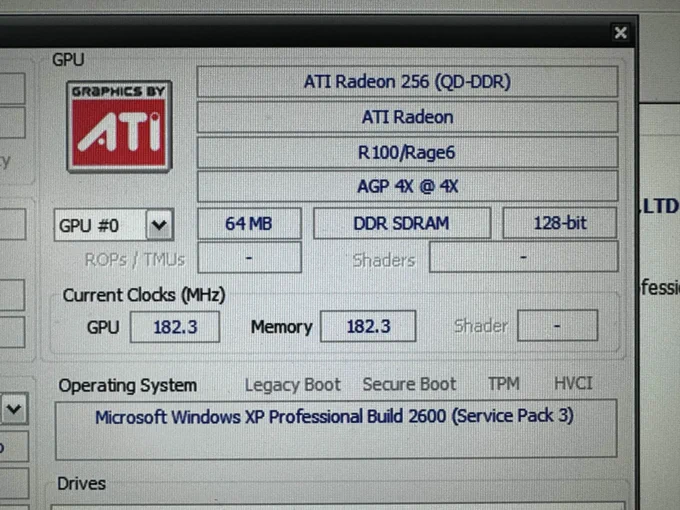This screenshot has height=510, width=680.
Task: Click the ROPs / TMUs value field
Action: (249, 258)
